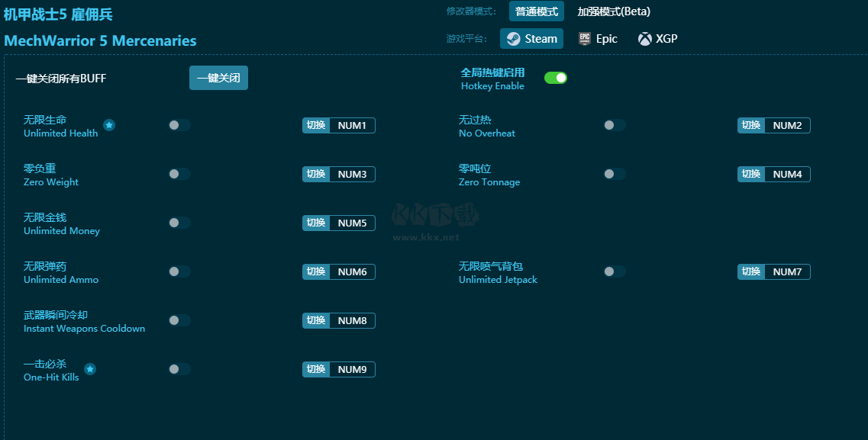
Task: Click the 无限弹药 label text
Action: click(45, 266)
